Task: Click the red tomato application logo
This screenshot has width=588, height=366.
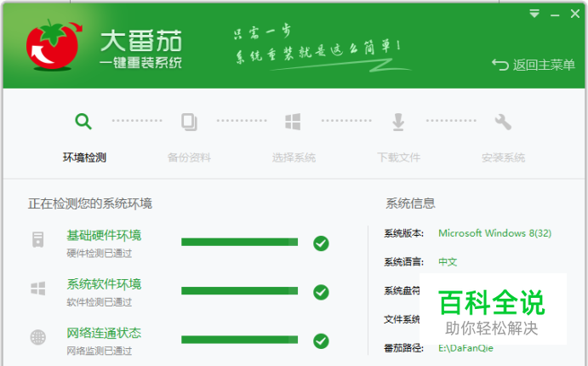Action: pos(54,45)
